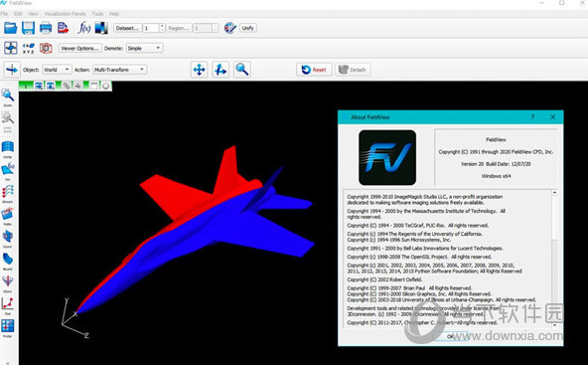Click the green window number 1 tab
Viewport: 588px width, 365px height.
(x=26, y=86)
